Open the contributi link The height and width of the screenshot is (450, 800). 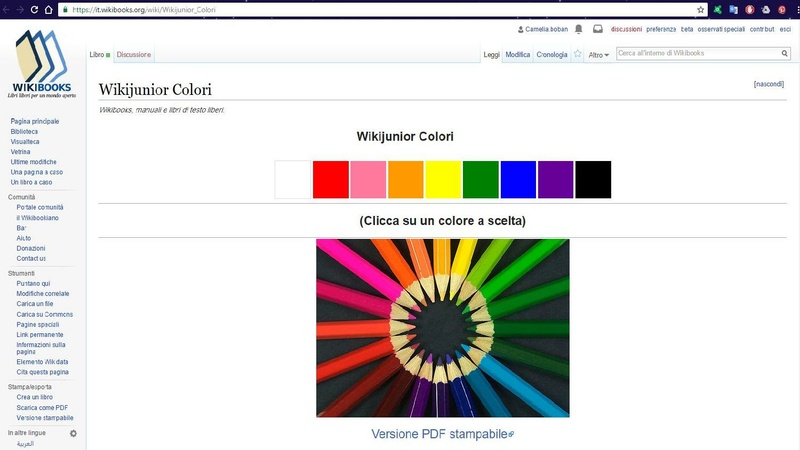[x=762, y=29]
